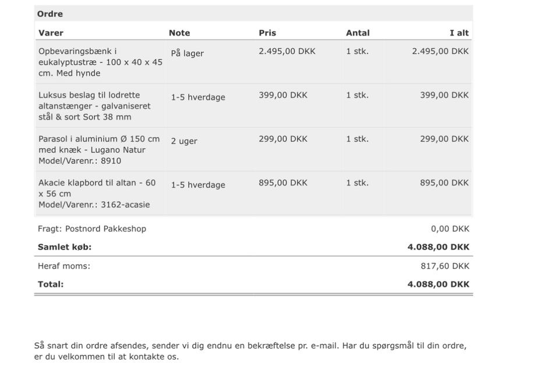Click the bold Total label
The height and width of the screenshot is (392, 559).
coord(51,284)
